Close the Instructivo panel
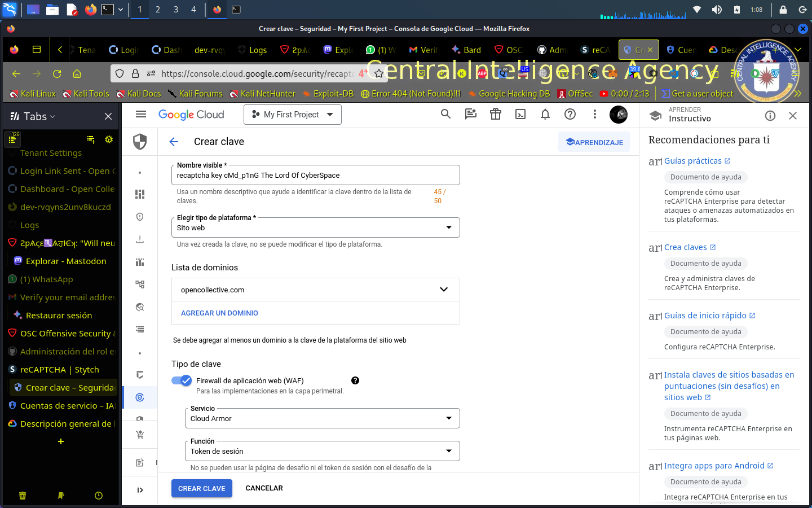 tap(793, 116)
